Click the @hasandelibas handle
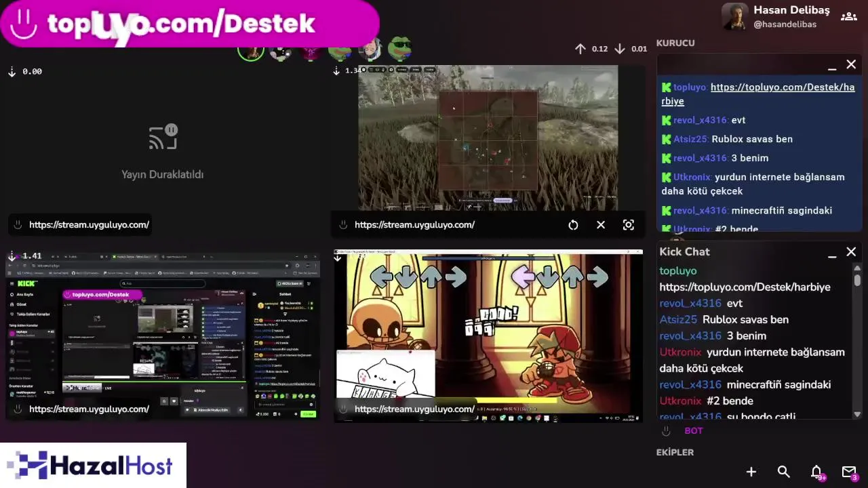868x488 pixels. 785,24
